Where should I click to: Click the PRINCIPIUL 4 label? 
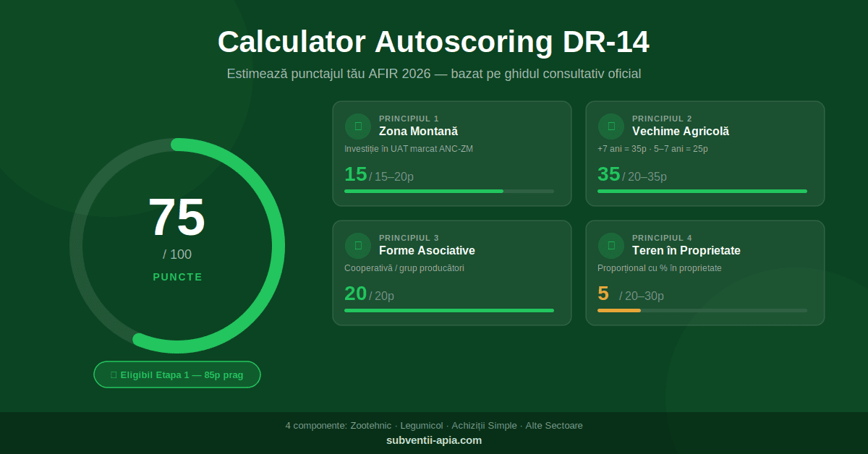click(662, 238)
